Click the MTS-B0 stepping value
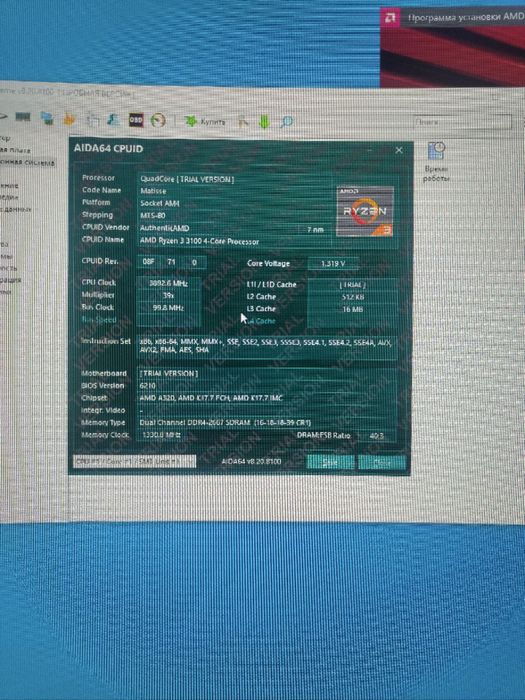This screenshot has width=525, height=700. click(153, 216)
